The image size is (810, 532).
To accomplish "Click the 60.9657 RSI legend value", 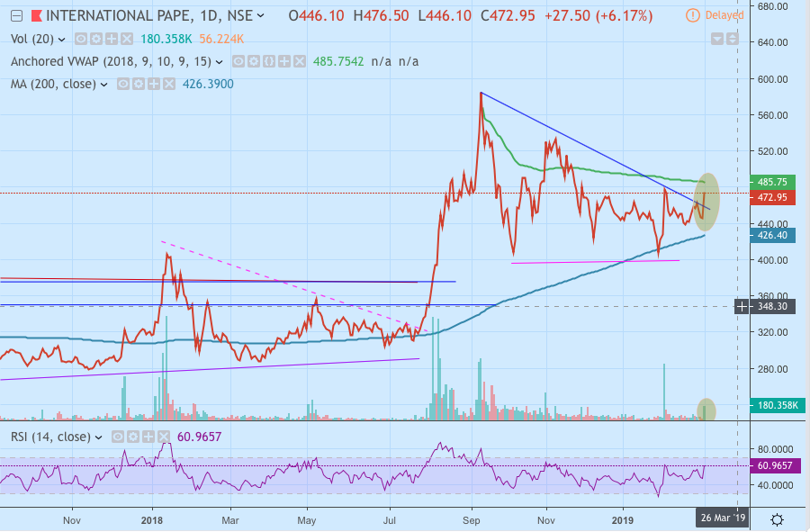I will point(199,437).
